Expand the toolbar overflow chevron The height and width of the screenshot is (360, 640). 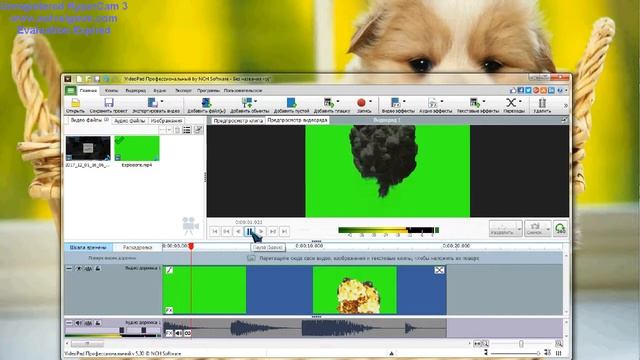(565, 105)
